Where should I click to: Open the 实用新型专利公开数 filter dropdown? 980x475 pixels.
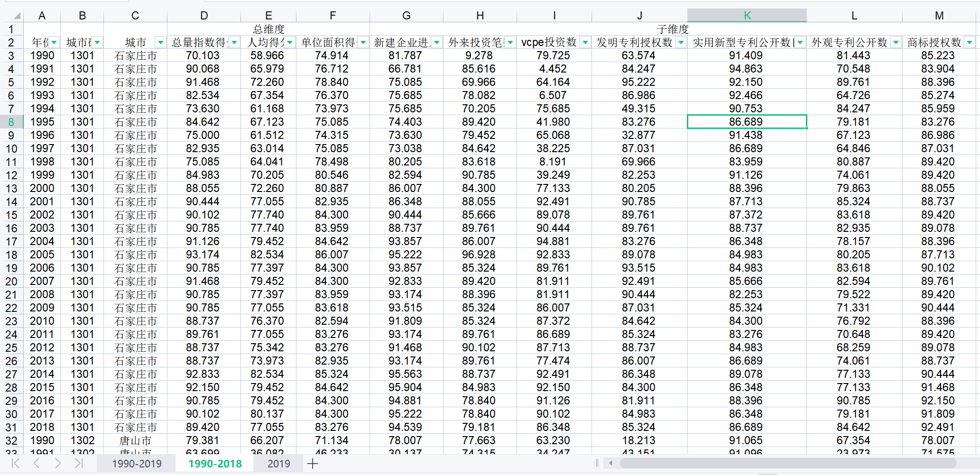click(x=800, y=43)
